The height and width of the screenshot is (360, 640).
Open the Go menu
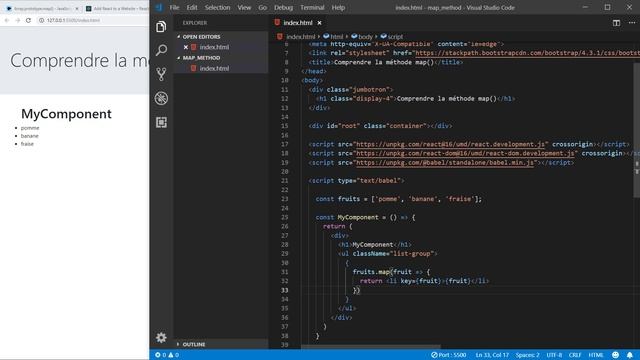262,7
